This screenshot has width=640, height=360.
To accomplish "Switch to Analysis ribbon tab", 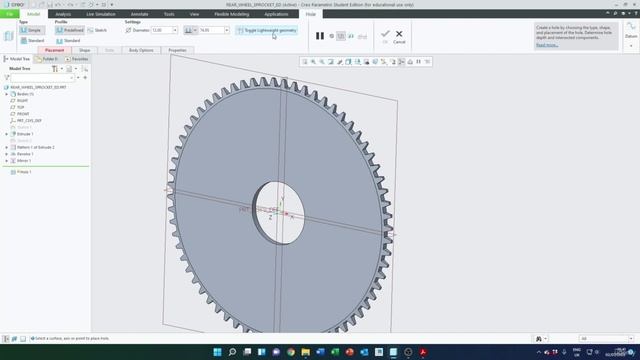I will [63, 14].
